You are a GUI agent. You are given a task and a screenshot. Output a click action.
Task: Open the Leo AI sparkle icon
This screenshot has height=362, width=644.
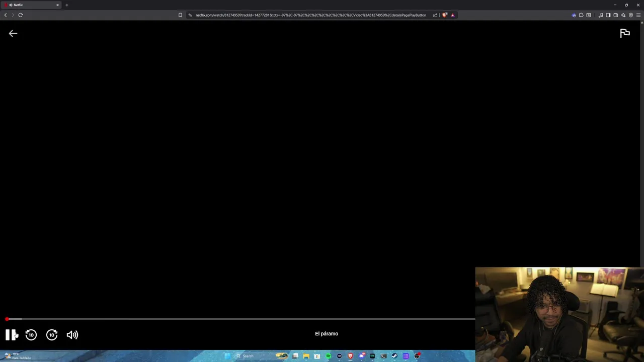click(x=623, y=15)
